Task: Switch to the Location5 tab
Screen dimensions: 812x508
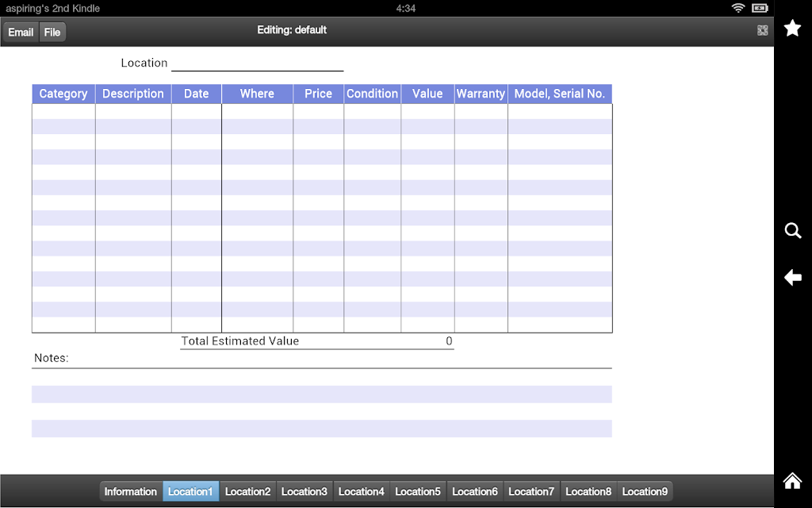Action: click(418, 491)
